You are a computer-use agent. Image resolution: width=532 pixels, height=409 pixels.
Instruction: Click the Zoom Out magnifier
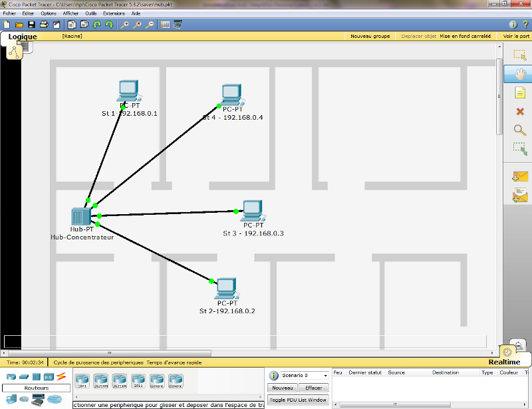coord(150,25)
